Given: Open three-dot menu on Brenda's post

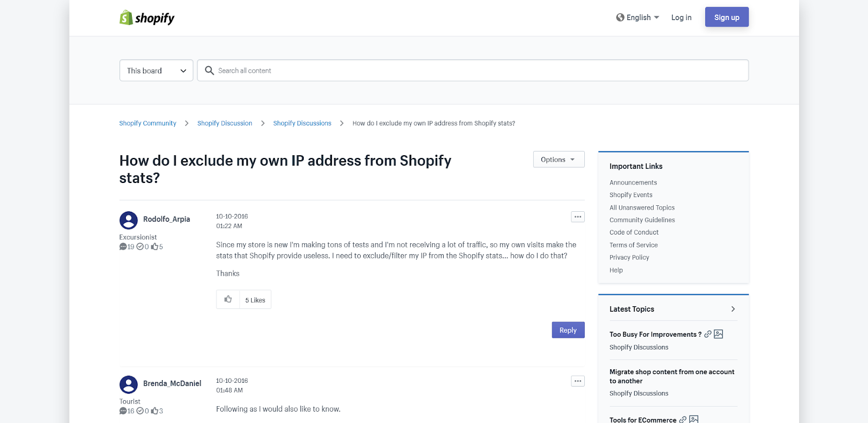Looking at the screenshot, I should click(578, 381).
